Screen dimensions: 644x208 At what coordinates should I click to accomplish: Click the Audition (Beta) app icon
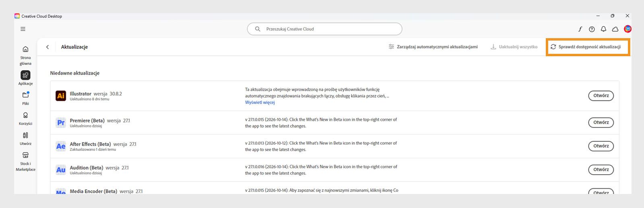click(x=61, y=170)
